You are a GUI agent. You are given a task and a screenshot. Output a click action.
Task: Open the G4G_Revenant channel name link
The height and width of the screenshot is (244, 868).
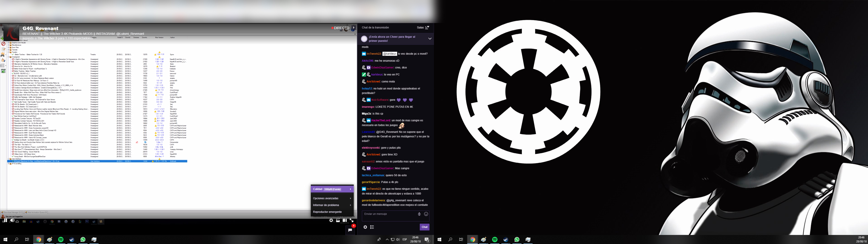(x=40, y=29)
